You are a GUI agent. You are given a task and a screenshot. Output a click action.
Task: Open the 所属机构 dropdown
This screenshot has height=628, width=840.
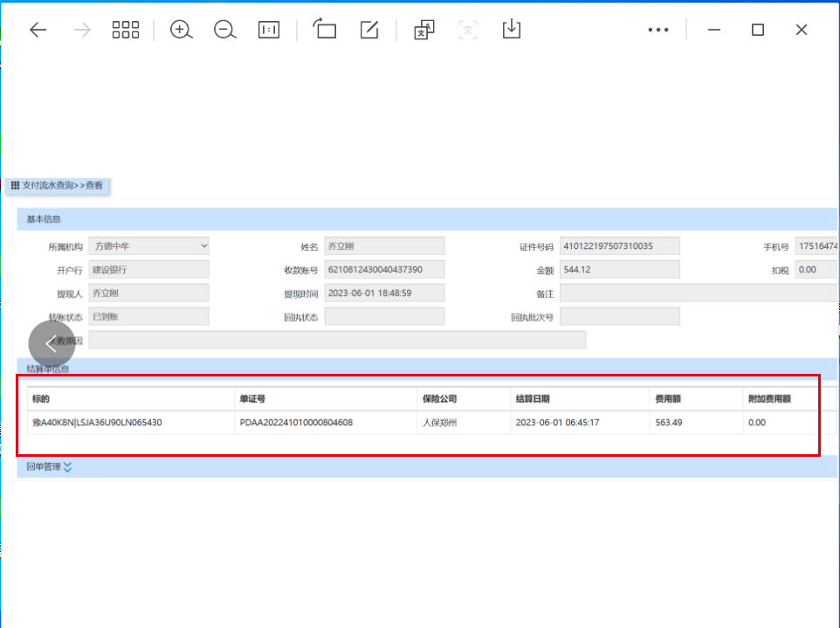[148, 246]
